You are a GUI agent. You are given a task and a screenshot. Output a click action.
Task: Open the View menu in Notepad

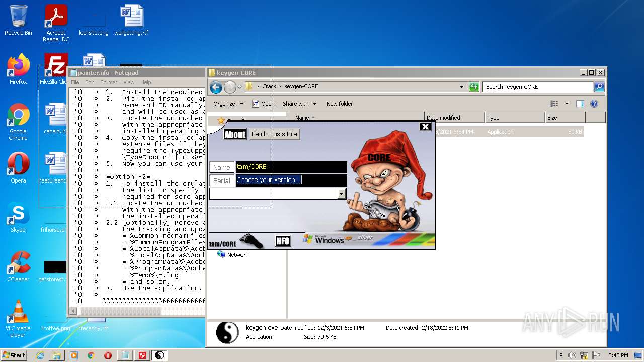tap(129, 82)
